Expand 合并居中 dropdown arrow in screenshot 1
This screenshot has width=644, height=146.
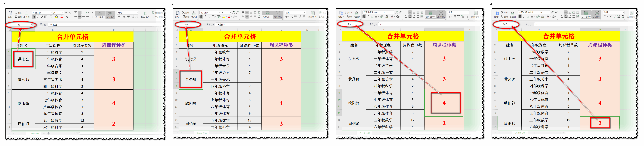point(104,17)
